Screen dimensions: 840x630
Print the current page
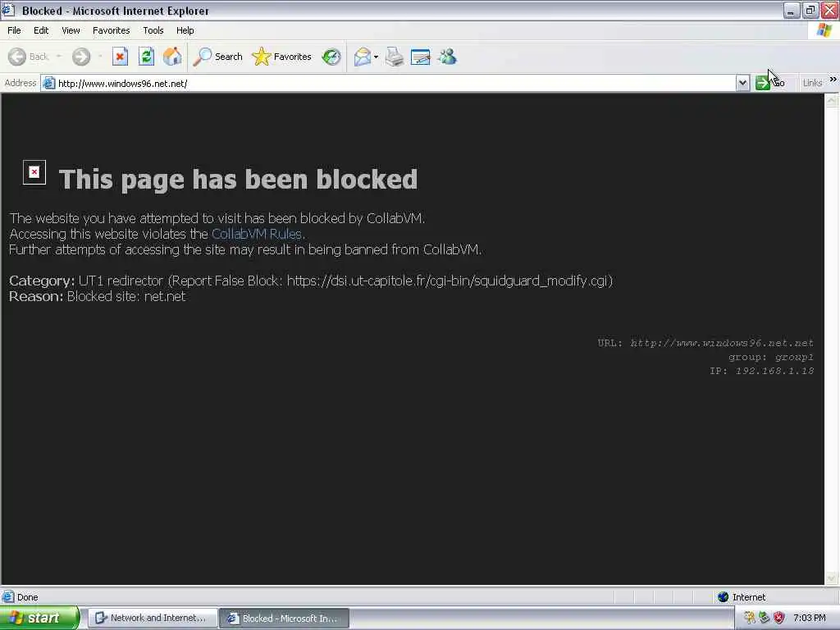pyautogui.click(x=395, y=57)
